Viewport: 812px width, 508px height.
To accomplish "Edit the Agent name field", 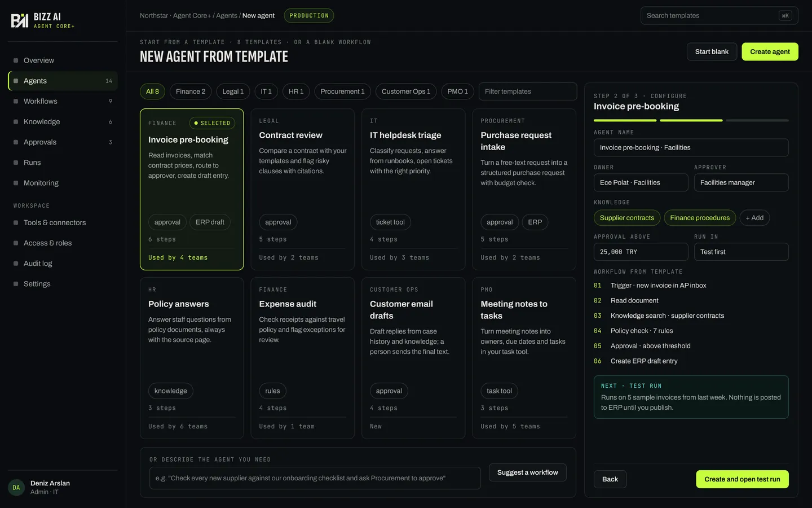I will (691, 148).
